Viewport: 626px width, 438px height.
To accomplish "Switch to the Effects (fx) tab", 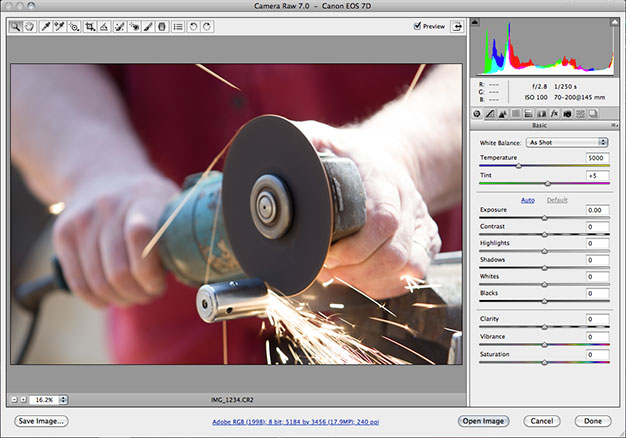I will 554,114.
